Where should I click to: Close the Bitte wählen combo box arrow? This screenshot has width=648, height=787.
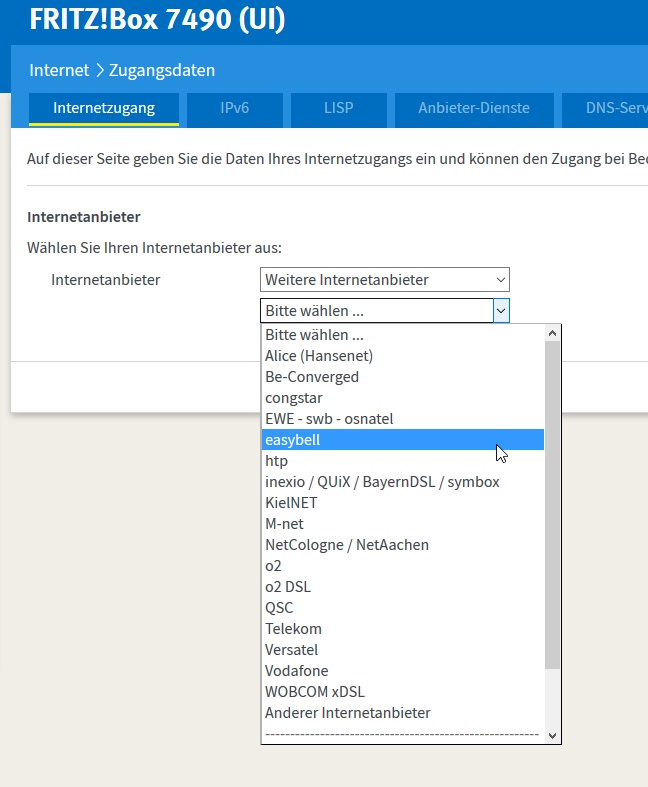[501, 311]
